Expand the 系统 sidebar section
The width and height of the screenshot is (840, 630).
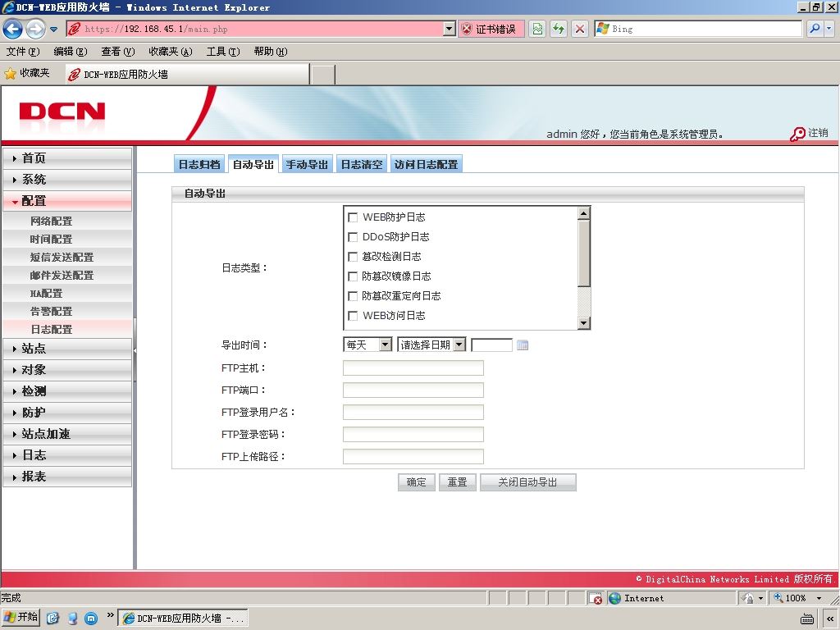[x=67, y=180]
